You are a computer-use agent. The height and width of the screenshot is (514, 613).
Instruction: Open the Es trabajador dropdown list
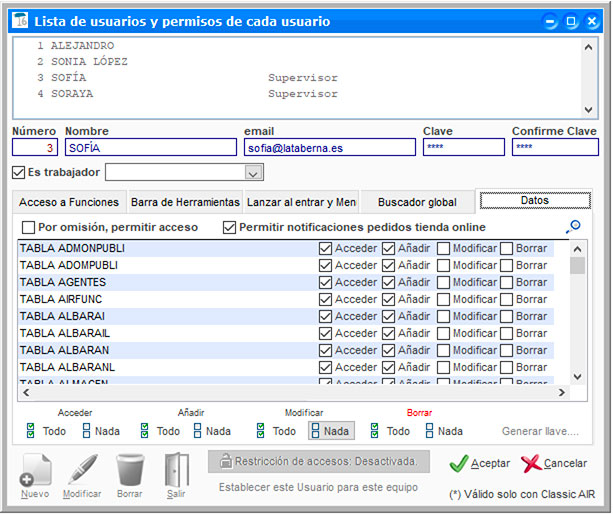253,172
